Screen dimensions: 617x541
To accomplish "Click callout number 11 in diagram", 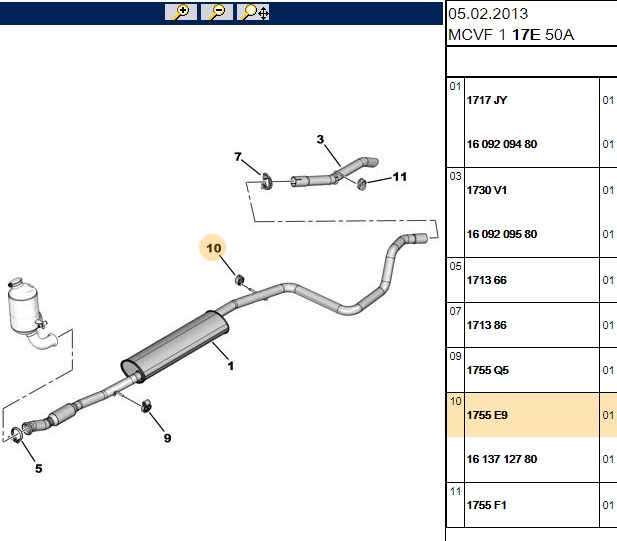I will pyautogui.click(x=399, y=177).
